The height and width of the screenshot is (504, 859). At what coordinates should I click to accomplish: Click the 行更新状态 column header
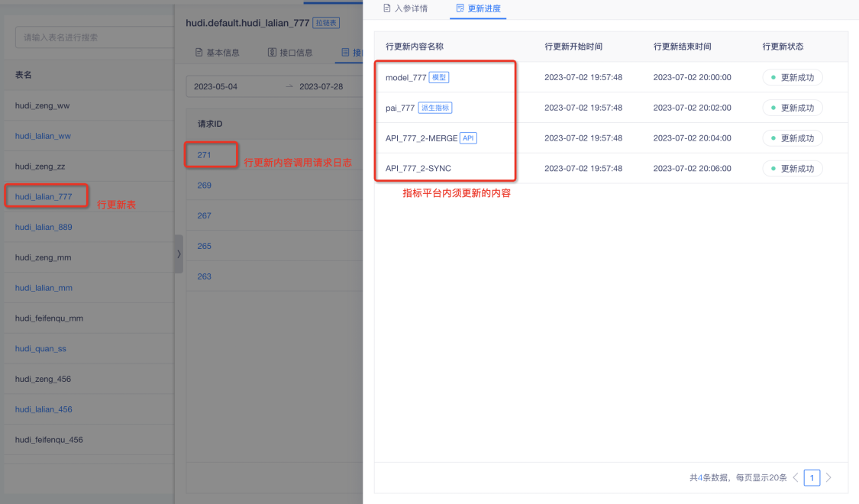783,47
